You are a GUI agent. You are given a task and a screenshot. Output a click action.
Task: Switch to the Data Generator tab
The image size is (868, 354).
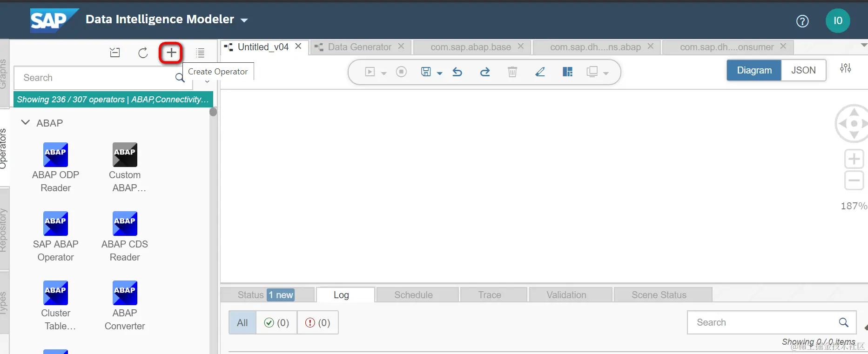(x=359, y=47)
